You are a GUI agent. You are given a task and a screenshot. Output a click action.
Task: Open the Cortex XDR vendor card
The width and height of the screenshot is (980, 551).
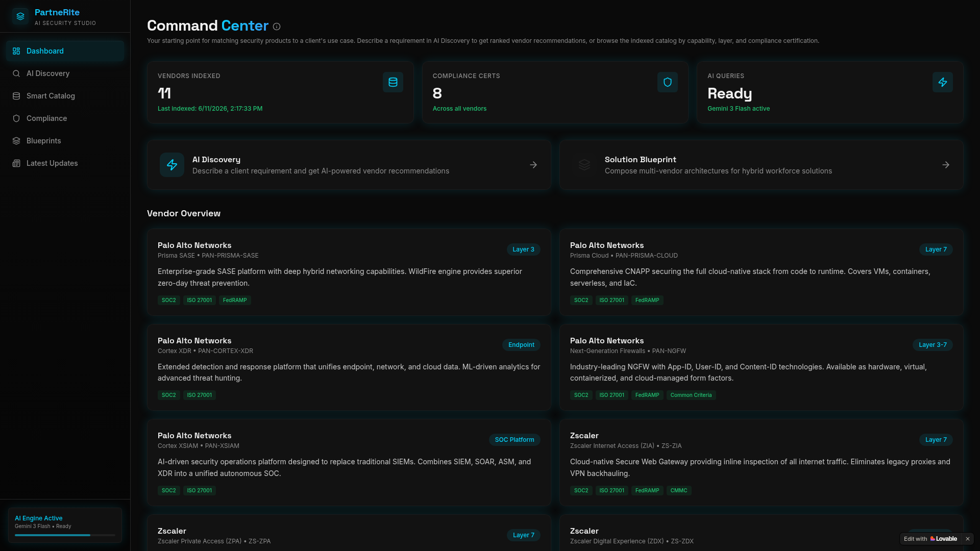(x=349, y=367)
